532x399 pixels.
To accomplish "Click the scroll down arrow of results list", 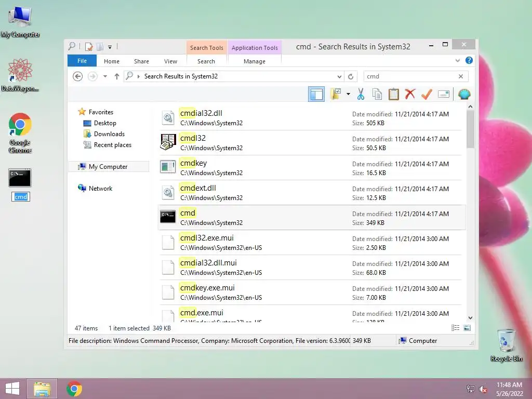I will click(470, 318).
